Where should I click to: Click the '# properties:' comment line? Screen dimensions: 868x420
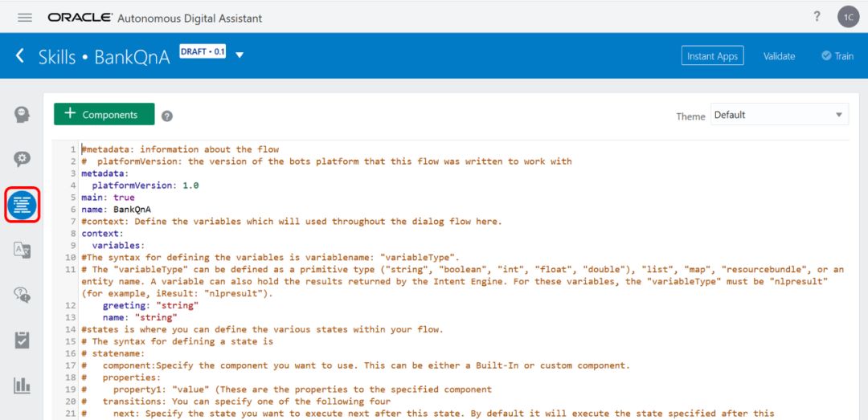click(121, 377)
